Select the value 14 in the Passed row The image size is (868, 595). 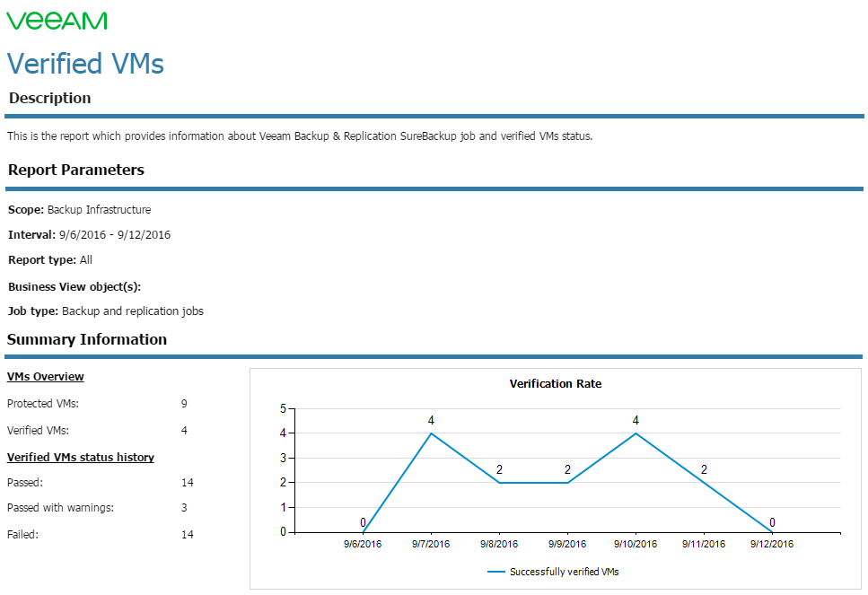pos(188,483)
